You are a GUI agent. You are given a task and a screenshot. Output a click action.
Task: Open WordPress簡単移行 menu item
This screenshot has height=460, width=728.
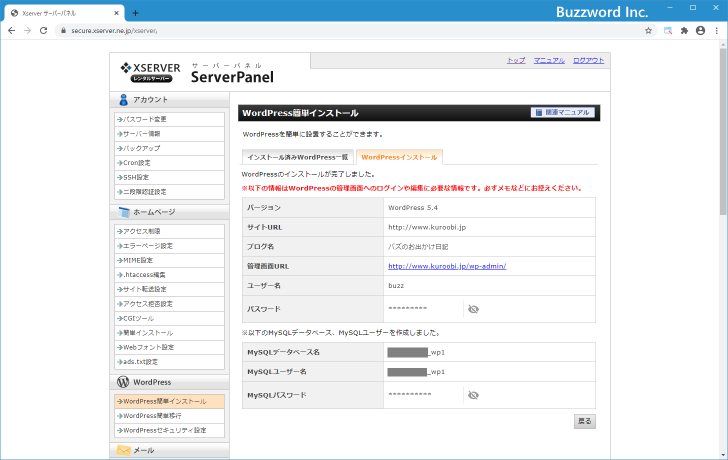169,416
